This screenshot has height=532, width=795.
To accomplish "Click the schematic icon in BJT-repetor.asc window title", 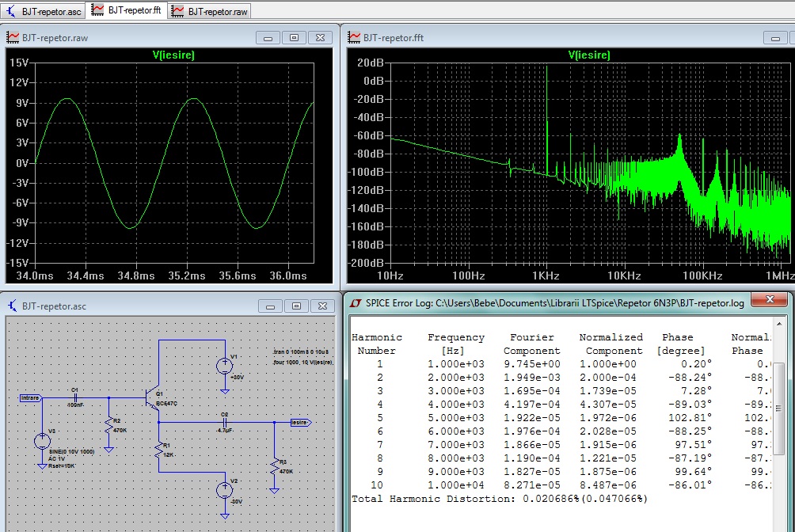I will coord(12,306).
